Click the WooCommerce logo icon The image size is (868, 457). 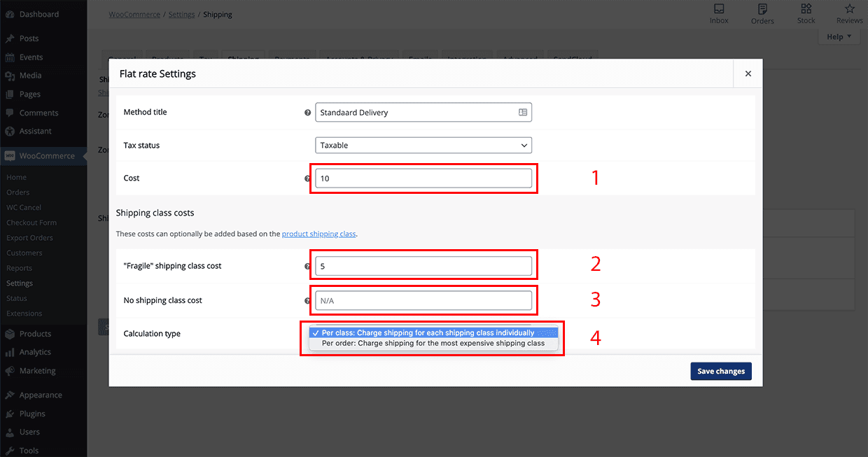[x=9, y=156]
